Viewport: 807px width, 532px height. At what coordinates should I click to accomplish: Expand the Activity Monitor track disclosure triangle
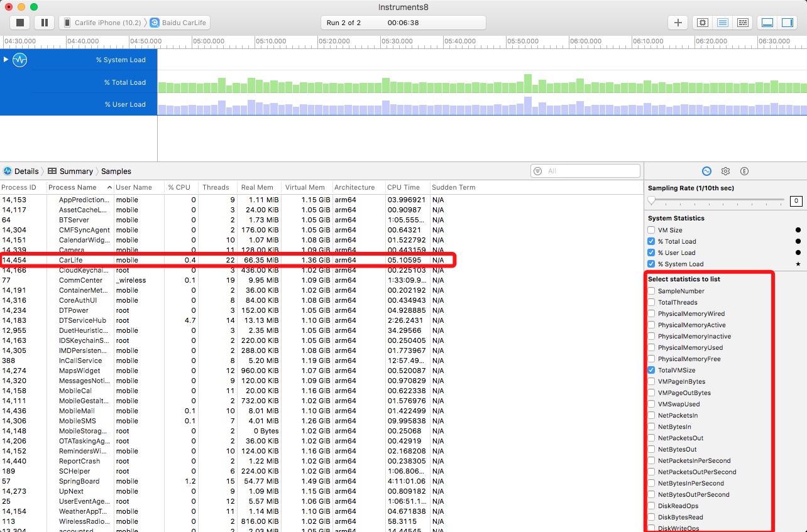6,60
